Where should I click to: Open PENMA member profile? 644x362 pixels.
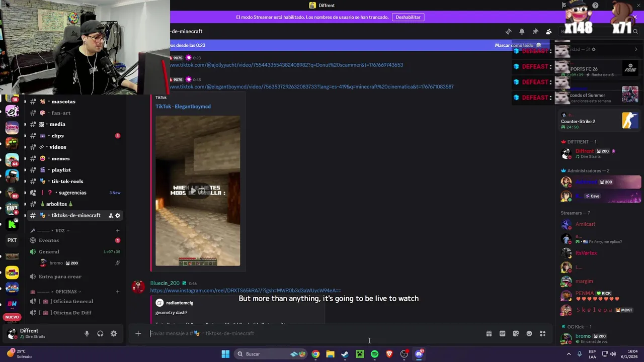600,296
